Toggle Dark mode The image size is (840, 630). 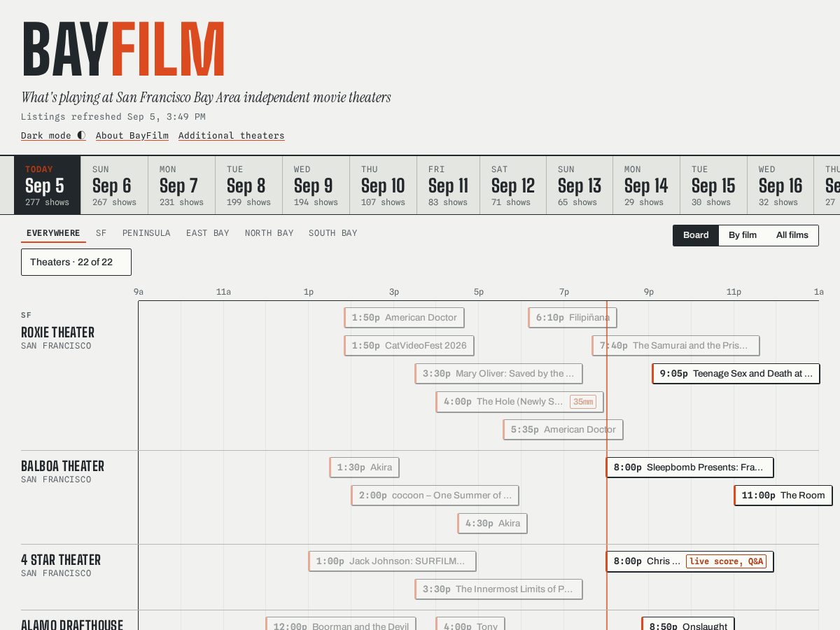(53, 136)
